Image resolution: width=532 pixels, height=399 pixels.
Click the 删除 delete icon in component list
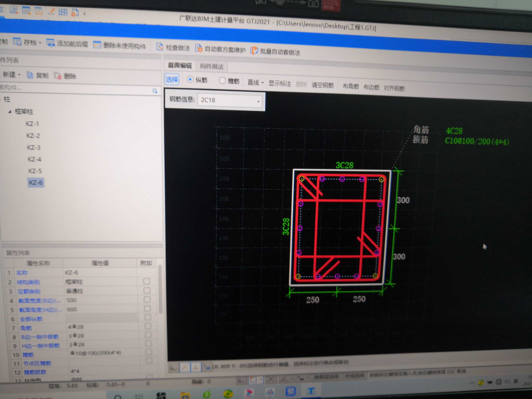pos(58,76)
